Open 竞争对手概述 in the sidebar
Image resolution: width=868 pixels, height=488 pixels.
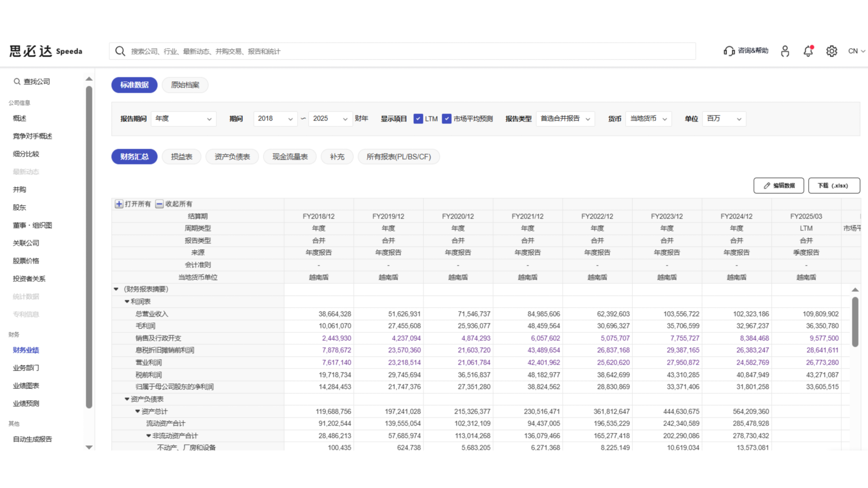click(x=32, y=136)
